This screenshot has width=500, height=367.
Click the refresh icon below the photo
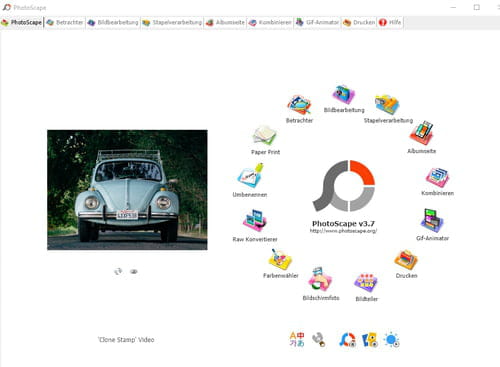point(118,271)
